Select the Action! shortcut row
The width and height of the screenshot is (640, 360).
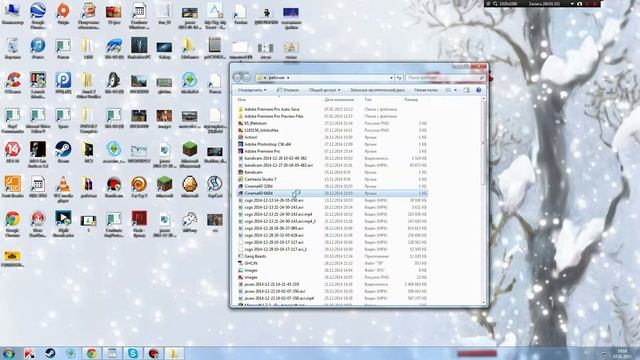[x=332, y=138]
